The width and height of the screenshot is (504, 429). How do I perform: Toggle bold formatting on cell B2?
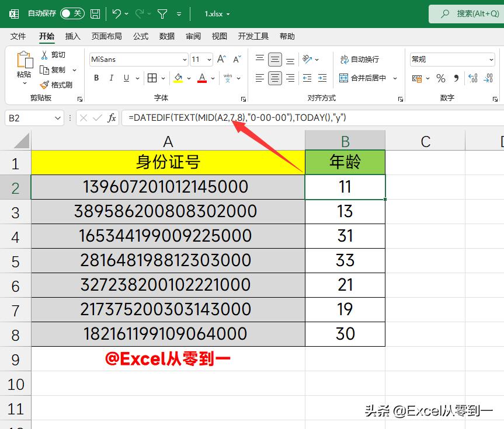tap(96, 78)
